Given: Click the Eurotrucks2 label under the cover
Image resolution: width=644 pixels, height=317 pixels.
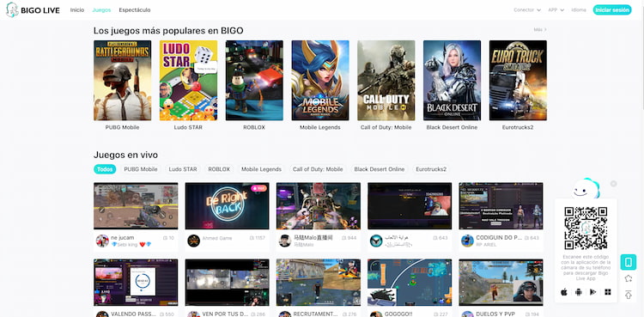Looking at the screenshot, I should point(518,127).
